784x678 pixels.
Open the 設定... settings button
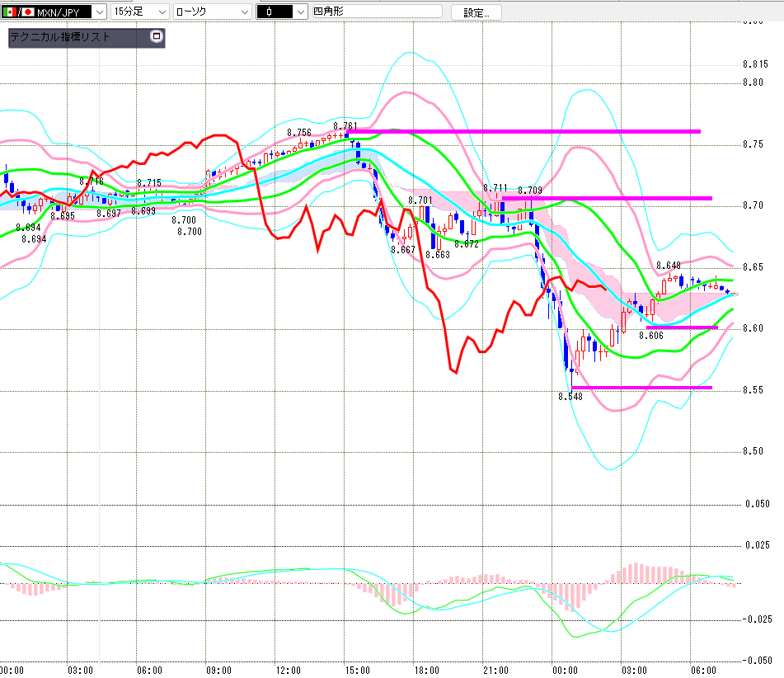476,12
